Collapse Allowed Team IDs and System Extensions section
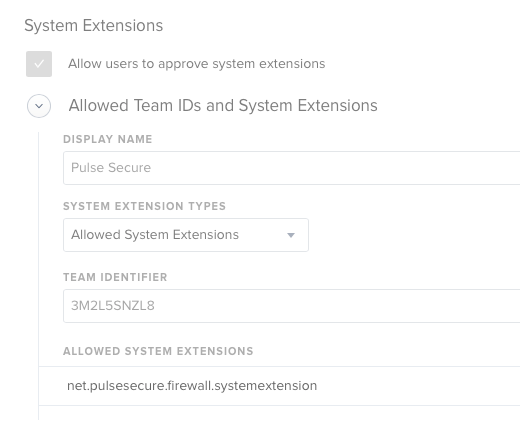The image size is (520, 432). [x=39, y=106]
